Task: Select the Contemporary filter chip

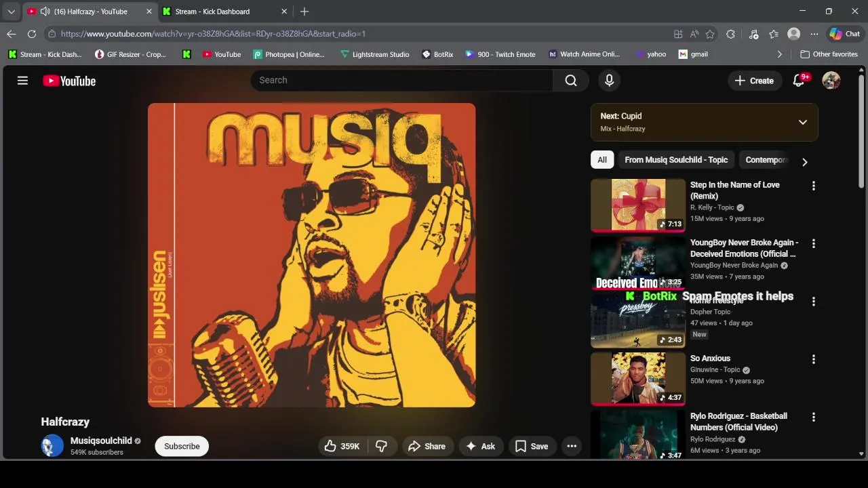Action: pyautogui.click(x=766, y=160)
